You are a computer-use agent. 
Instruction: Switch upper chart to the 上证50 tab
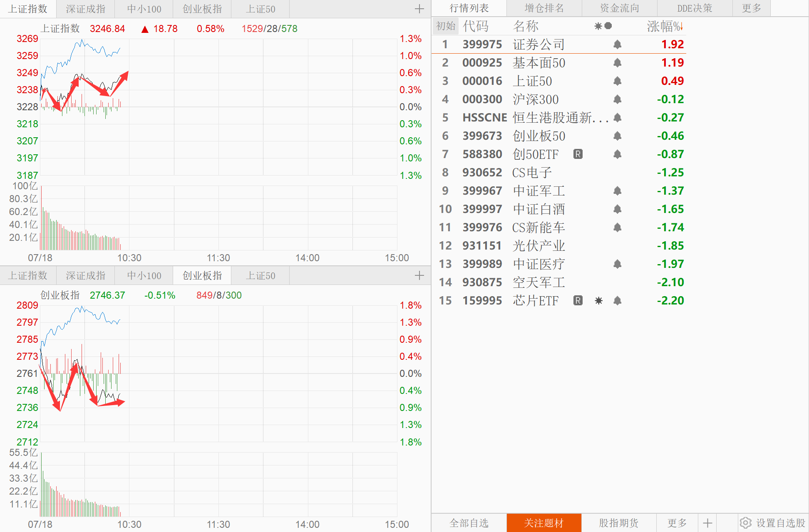[261, 9]
